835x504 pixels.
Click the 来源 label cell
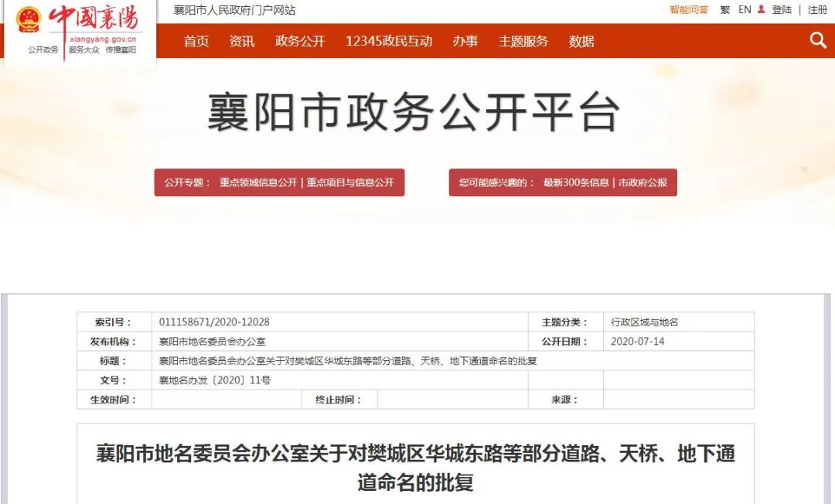[565, 400]
